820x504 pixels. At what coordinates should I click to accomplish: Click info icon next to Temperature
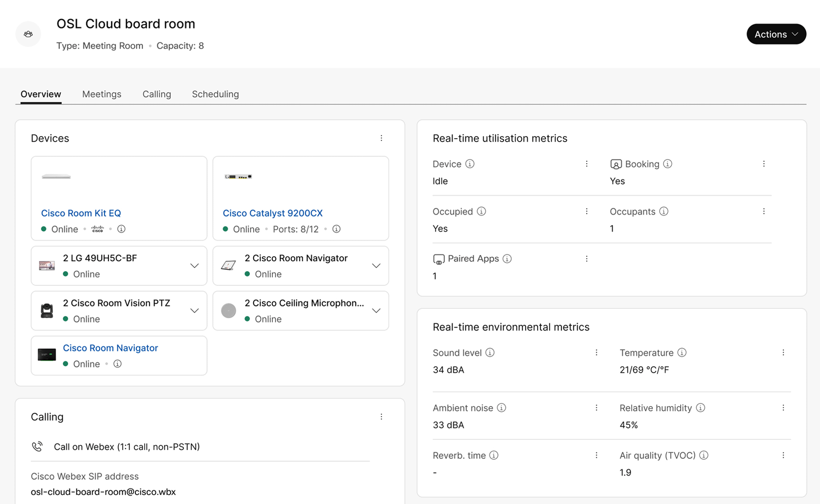click(x=682, y=353)
